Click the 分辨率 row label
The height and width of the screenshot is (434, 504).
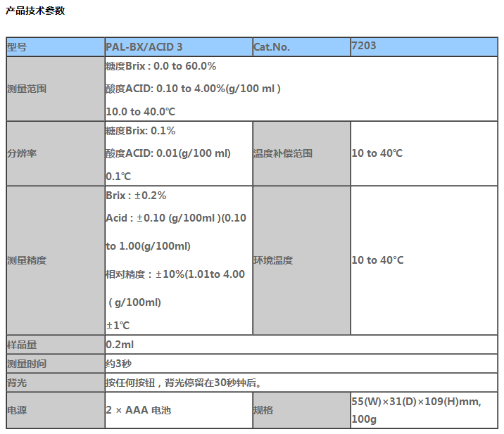(x=22, y=153)
